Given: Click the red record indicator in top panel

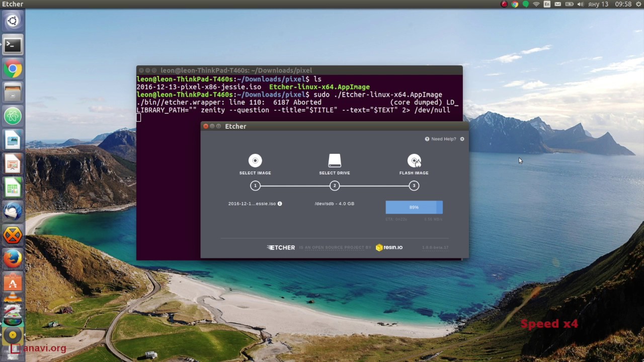Looking at the screenshot, I should click(x=504, y=4).
